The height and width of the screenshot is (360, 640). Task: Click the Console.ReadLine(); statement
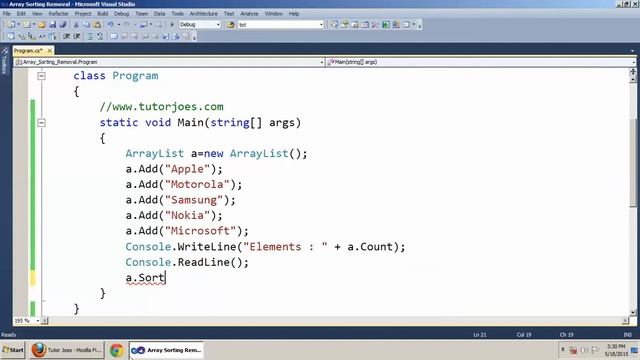point(187,262)
